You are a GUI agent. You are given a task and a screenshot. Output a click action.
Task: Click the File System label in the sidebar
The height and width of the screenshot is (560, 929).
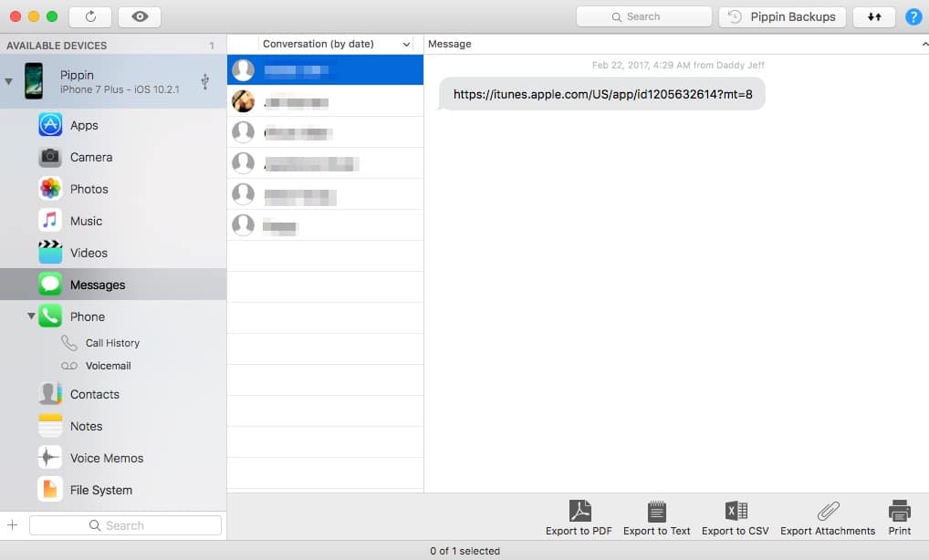point(101,490)
